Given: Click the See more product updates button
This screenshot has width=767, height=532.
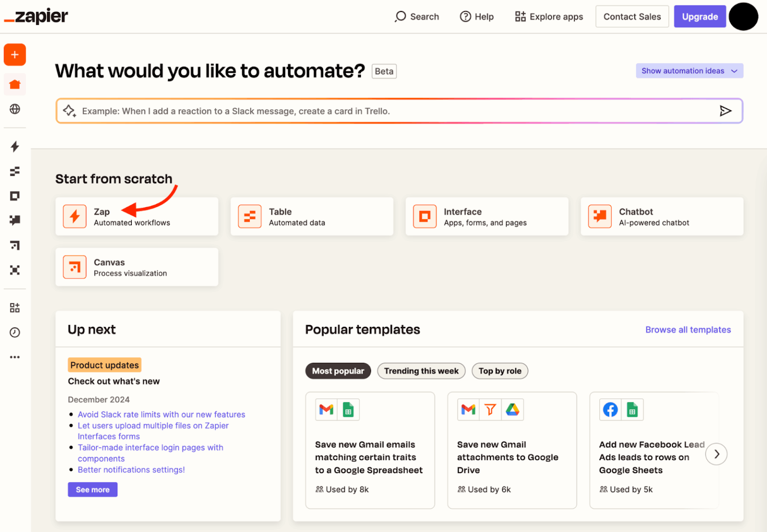Looking at the screenshot, I should [x=92, y=490].
